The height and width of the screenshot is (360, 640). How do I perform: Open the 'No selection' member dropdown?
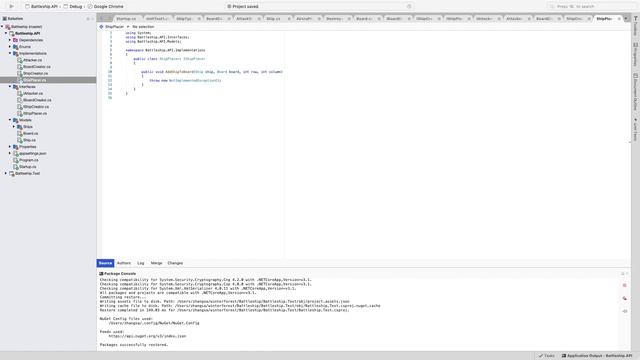(143, 27)
